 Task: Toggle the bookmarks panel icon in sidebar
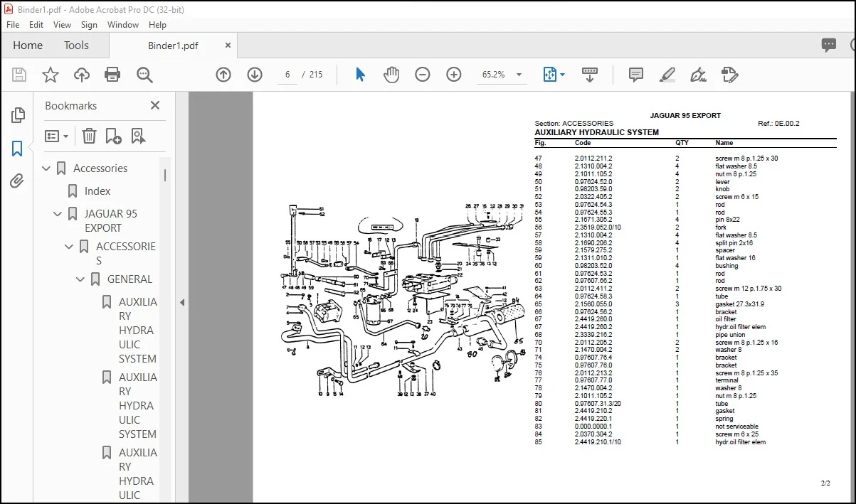tap(17, 149)
